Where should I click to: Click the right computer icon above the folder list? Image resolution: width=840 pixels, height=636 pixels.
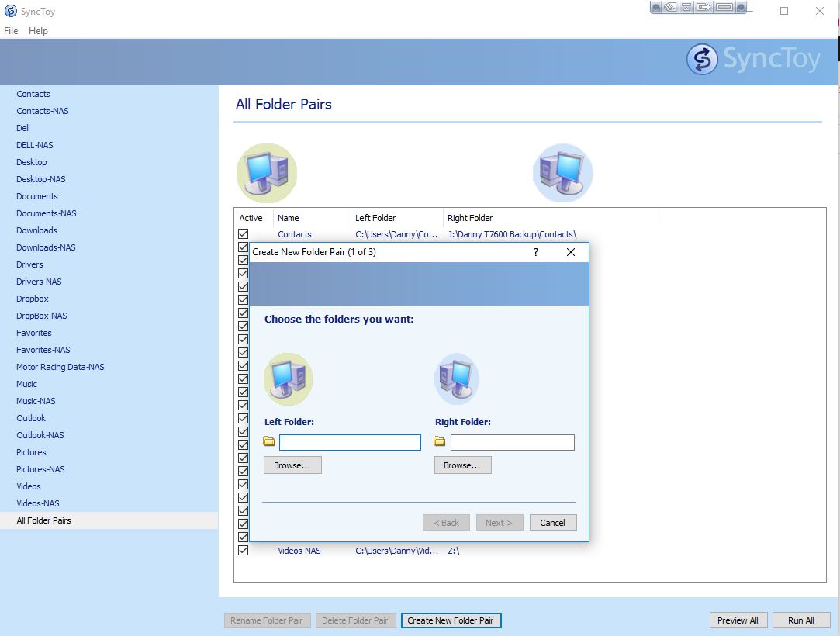(562, 173)
